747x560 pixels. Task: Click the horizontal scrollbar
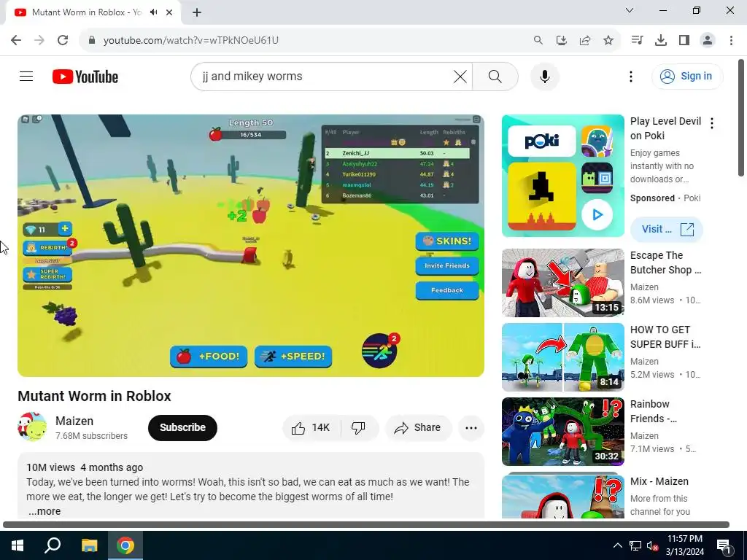point(366,525)
